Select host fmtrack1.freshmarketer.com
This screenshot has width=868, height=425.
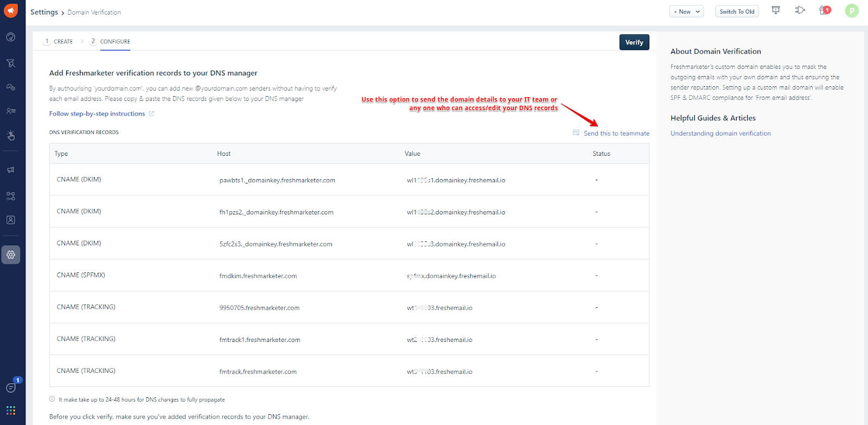pos(260,340)
